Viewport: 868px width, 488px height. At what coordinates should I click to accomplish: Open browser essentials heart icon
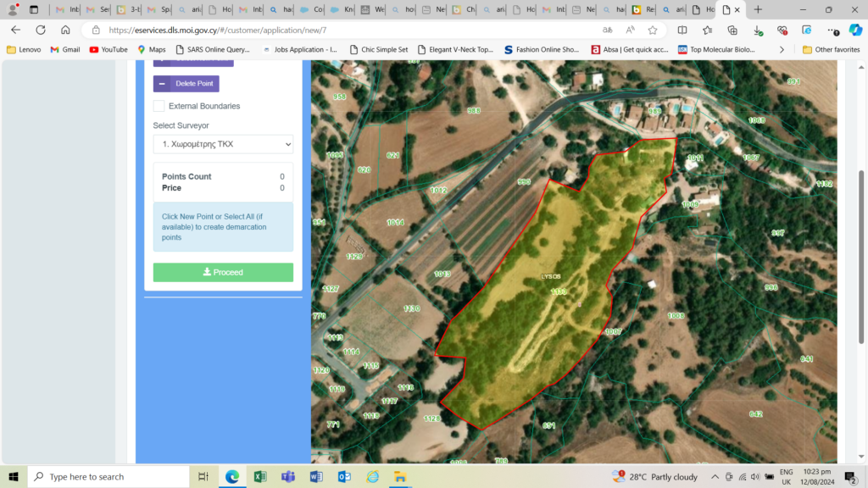[x=782, y=30]
